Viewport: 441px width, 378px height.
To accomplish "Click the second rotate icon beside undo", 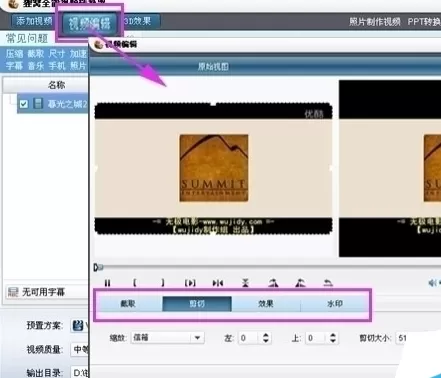I will pyautogui.click(x=300, y=283).
